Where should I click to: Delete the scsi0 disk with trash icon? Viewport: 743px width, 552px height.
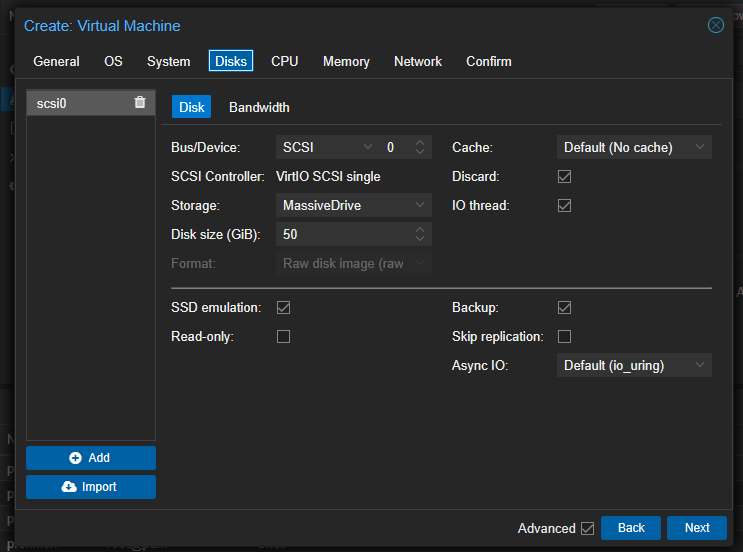140,102
